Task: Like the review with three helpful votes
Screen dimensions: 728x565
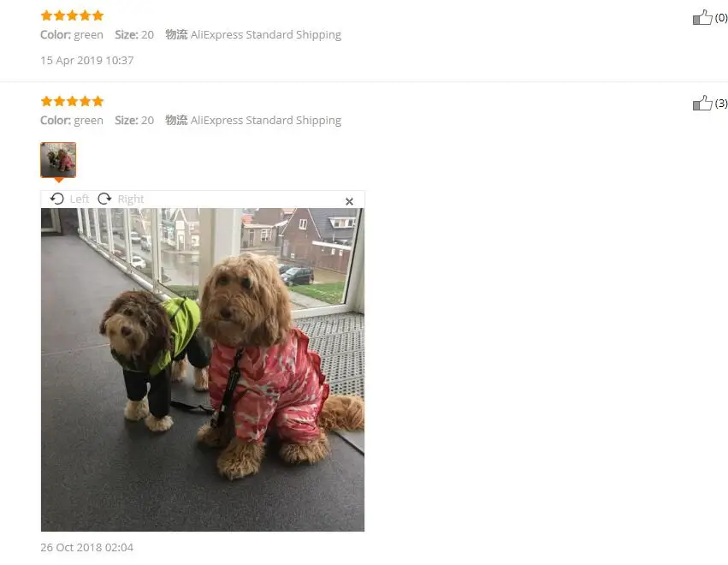Action: pos(702,103)
